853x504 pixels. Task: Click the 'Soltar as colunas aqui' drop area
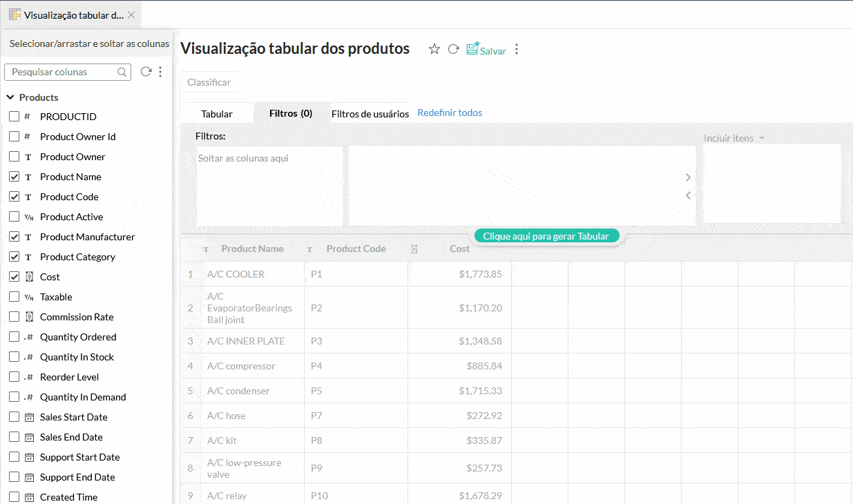tap(269, 186)
